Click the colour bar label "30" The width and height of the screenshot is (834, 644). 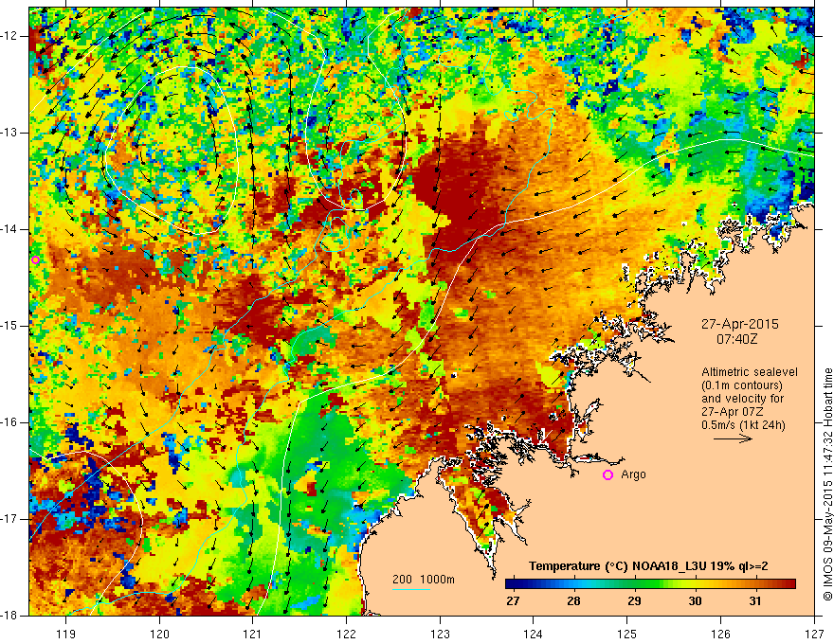pos(695,601)
